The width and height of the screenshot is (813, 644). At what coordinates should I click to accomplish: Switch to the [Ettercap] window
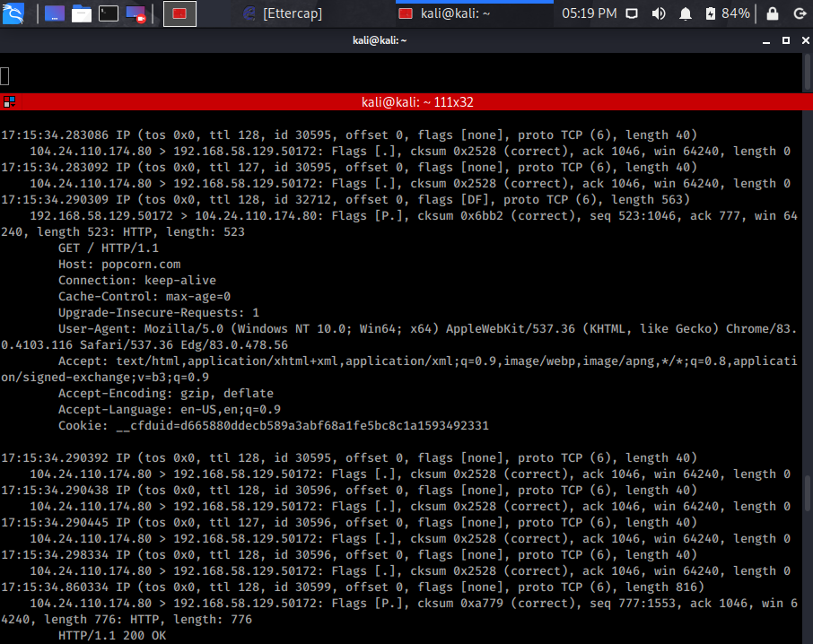point(283,13)
